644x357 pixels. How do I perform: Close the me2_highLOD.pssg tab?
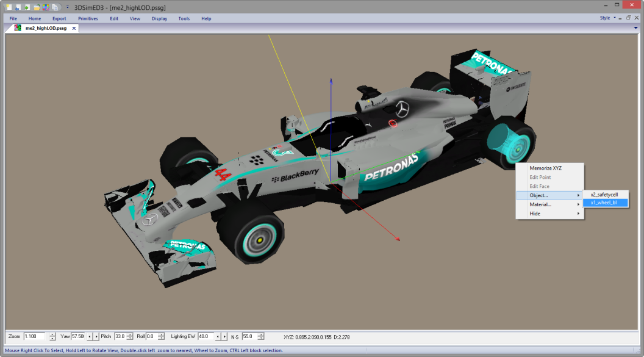[x=74, y=28]
